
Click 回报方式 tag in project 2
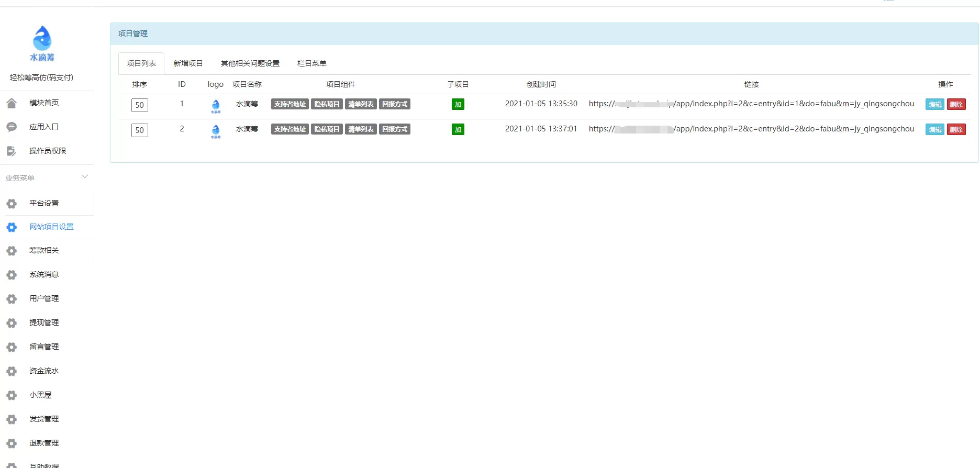[394, 129]
